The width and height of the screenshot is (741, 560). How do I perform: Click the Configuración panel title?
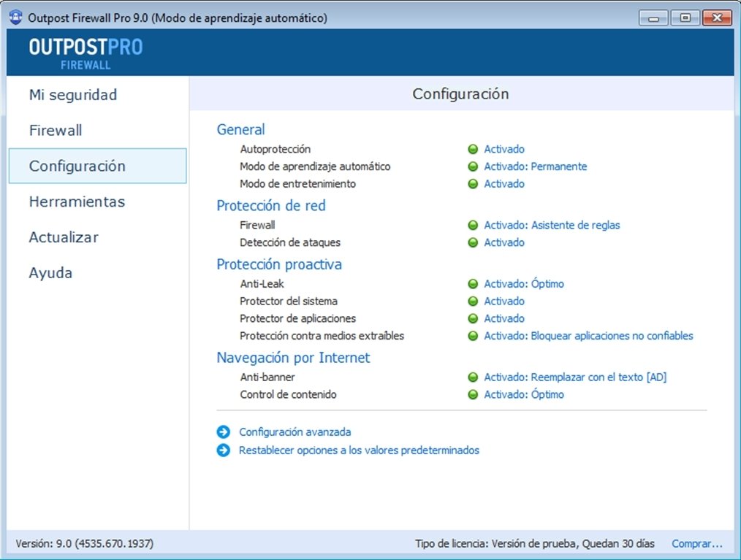click(460, 94)
